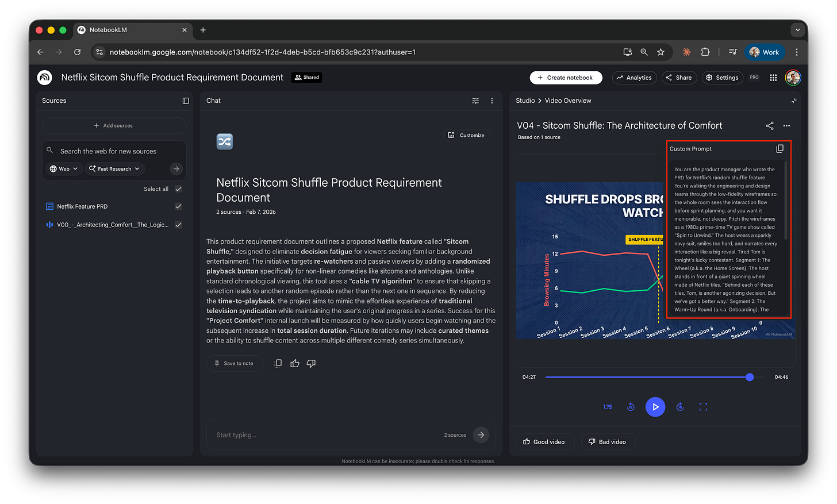
Task: Collapse the Studio panel icon
Action: tap(794, 101)
